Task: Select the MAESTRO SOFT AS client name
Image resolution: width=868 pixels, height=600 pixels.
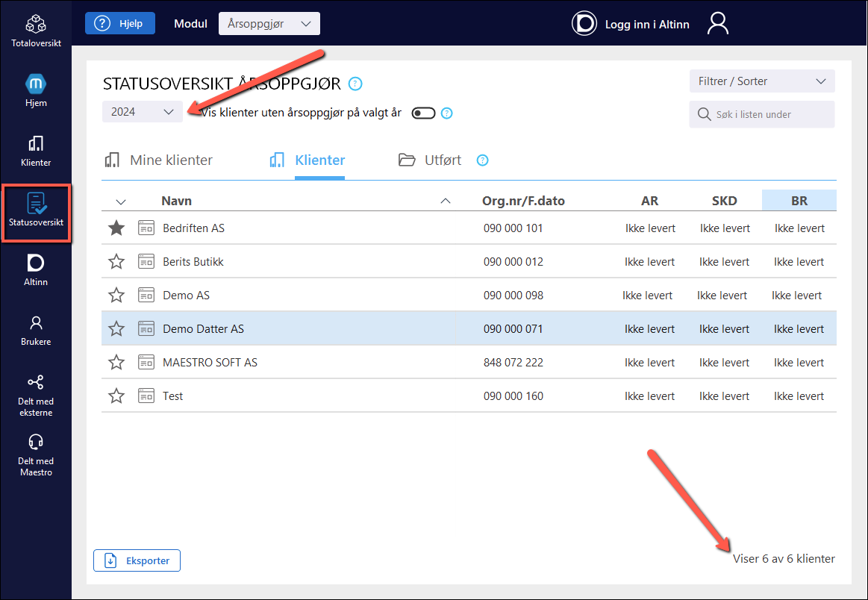Action: coord(210,363)
